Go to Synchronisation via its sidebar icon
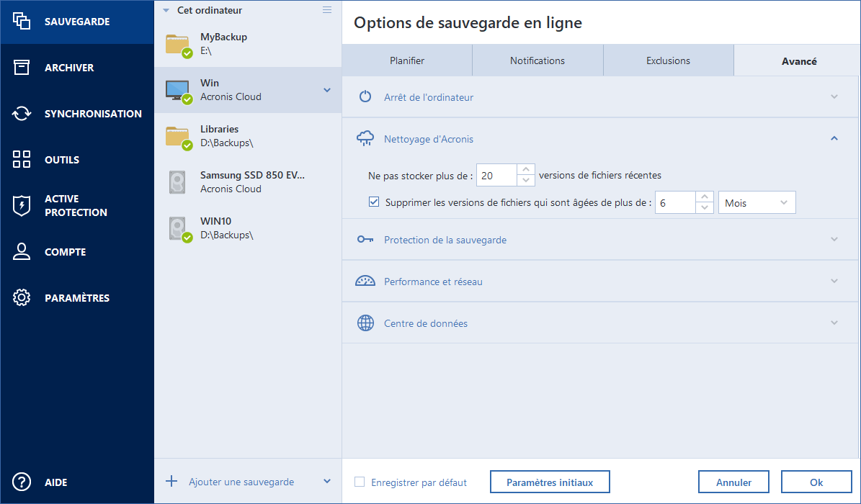Screen dimensions: 861x504 point(22,114)
